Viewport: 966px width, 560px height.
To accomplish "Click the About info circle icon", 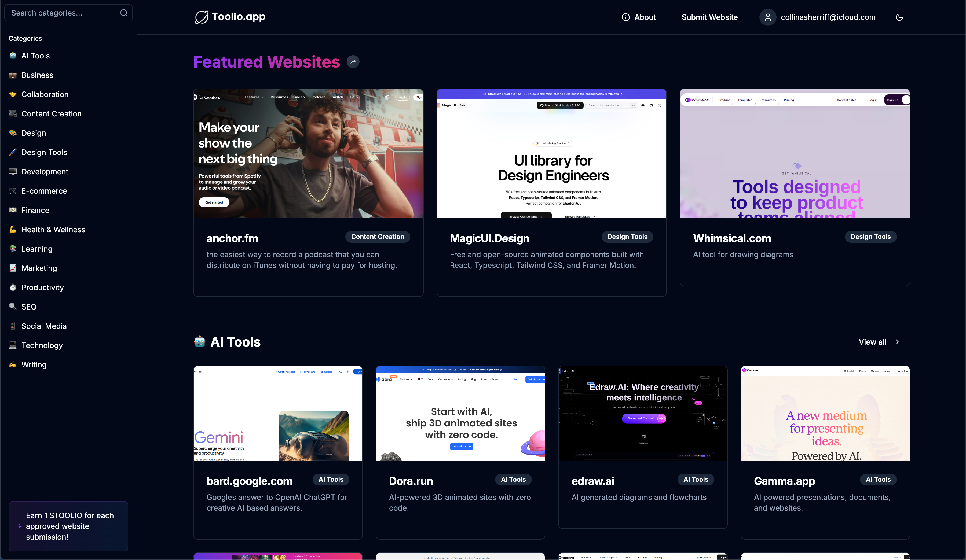I will click(625, 17).
